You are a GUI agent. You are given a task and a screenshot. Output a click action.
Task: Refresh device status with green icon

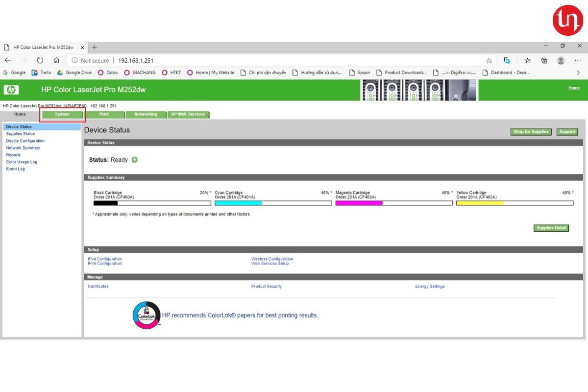(x=135, y=160)
